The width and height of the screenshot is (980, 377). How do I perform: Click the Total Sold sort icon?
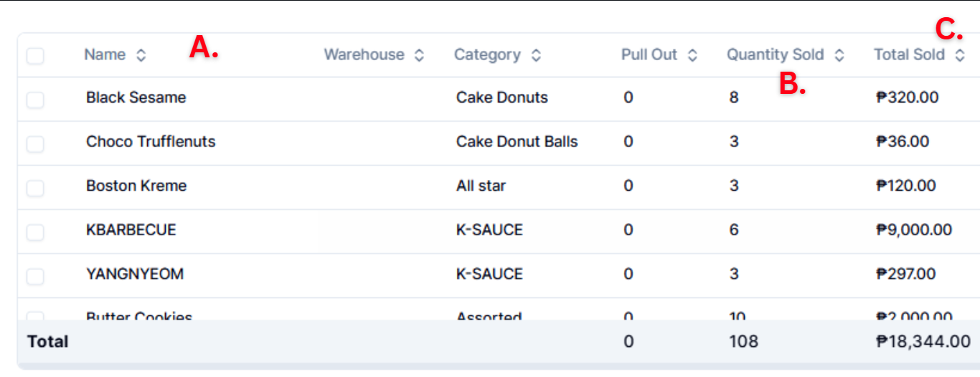point(960,55)
